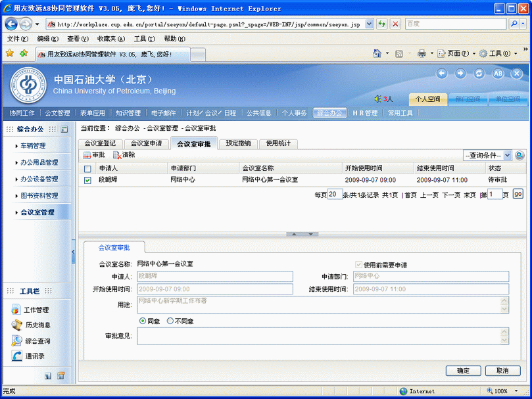The height and width of the screenshot is (399, 532).
Task: Expand 车辆管理 in the left sidebar
Action: [x=33, y=146]
